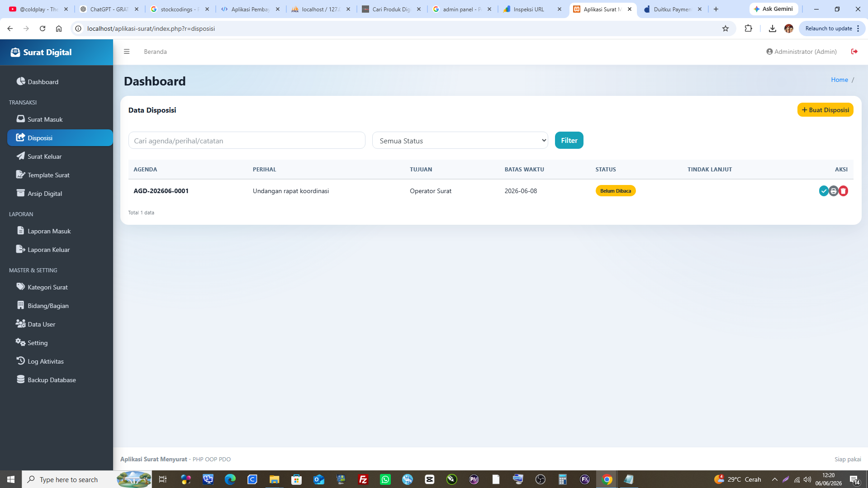Select agenda number AGD-202606-0001
This screenshot has width=868, height=488.
(161, 191)
